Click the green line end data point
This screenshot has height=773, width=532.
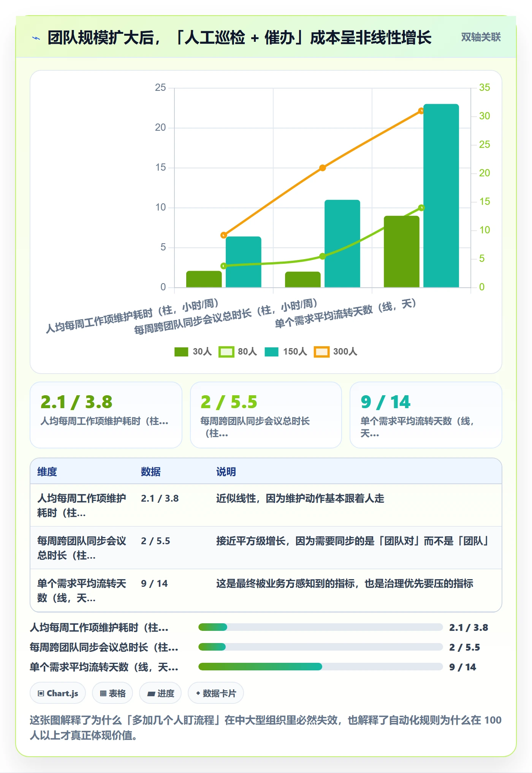421,208
